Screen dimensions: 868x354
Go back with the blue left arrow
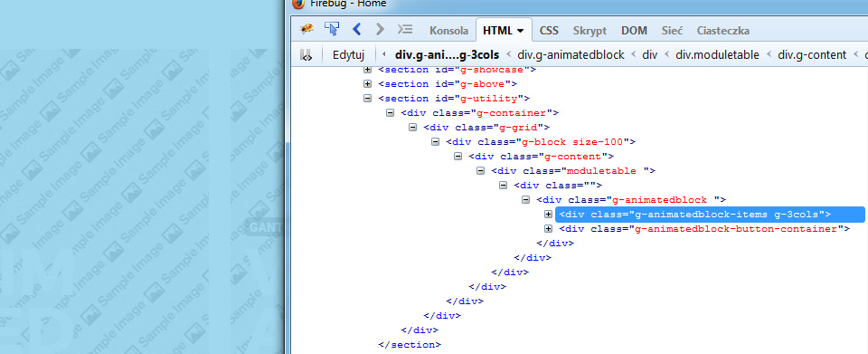[x=357, y=29]
